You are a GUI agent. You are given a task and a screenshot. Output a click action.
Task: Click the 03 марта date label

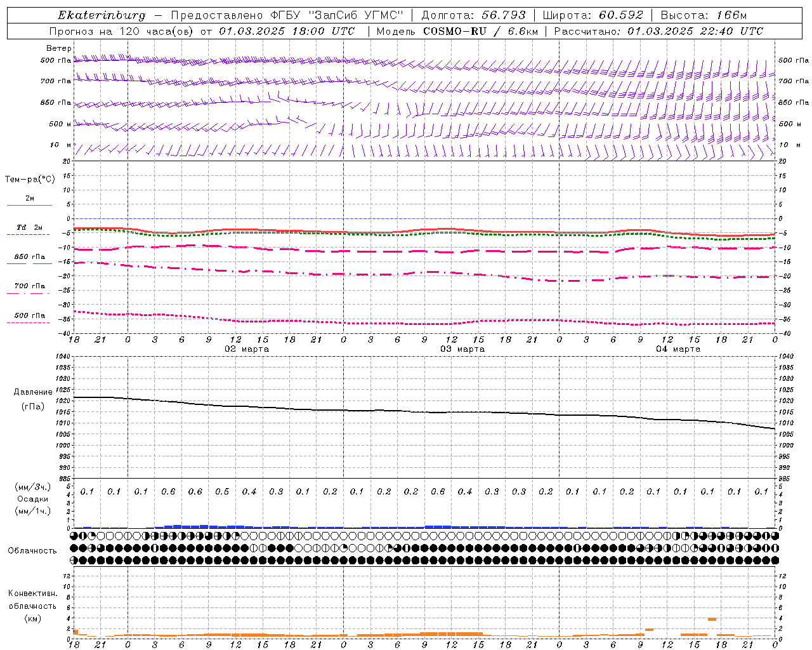pos(462,349)
